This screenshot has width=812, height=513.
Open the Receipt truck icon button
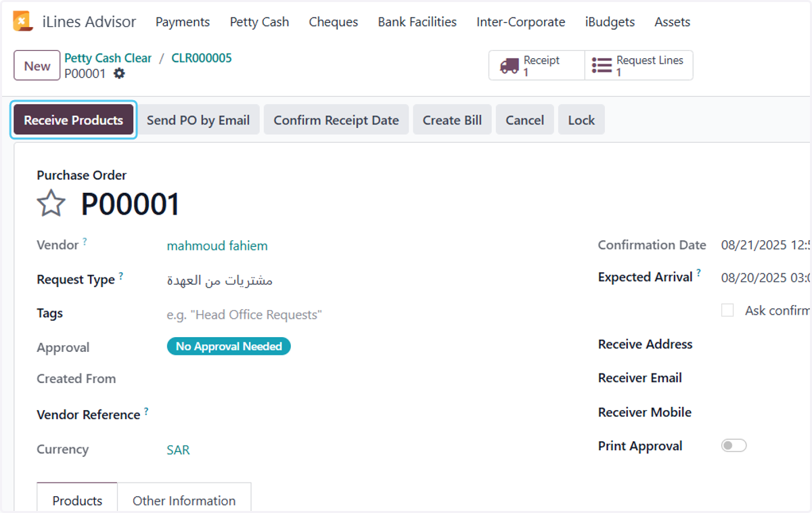[x=537, y=66]
